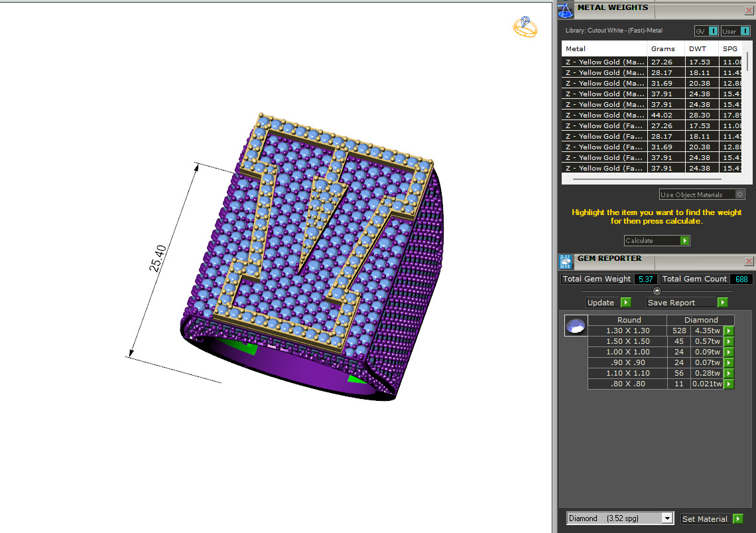Click green arrow beside Update

point(626,302)
